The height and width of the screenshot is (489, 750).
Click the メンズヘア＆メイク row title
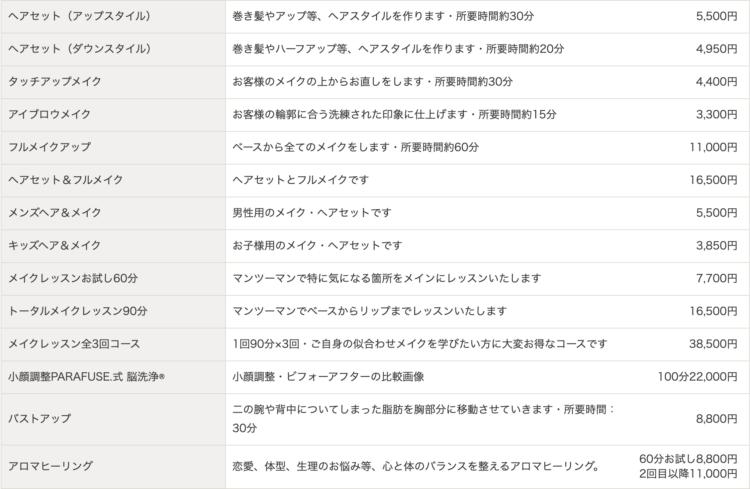click(55, 213)
